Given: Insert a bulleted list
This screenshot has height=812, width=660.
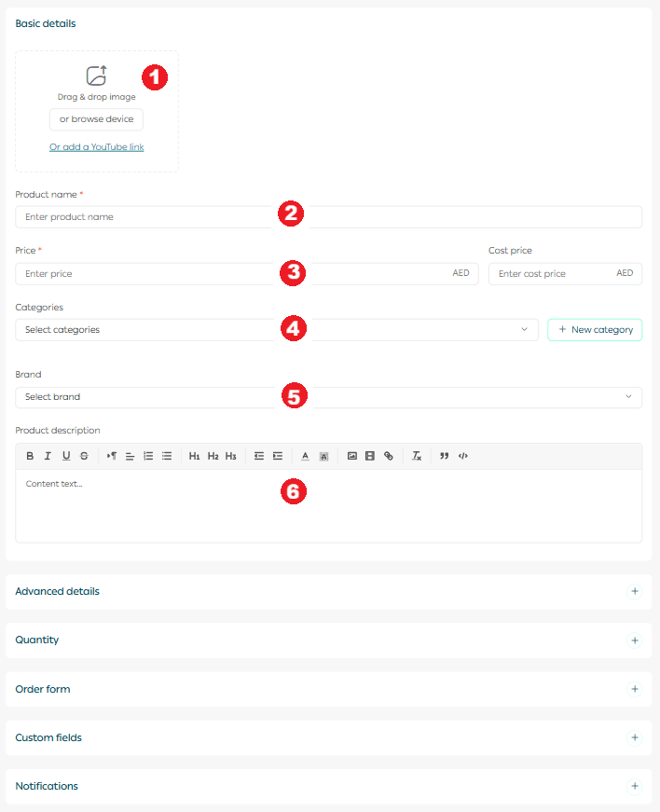Looking at the screenshot, I should point(167,456).
